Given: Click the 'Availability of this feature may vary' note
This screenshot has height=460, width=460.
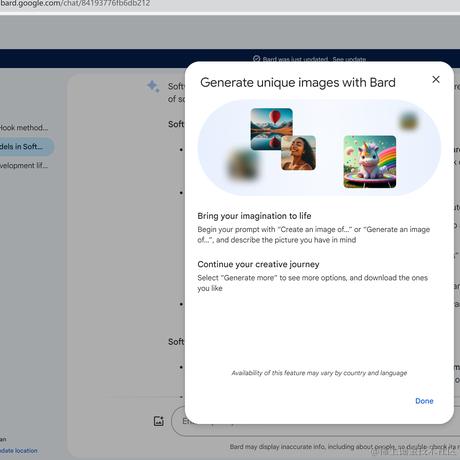Looking at the screenshot, I should 319,373.
